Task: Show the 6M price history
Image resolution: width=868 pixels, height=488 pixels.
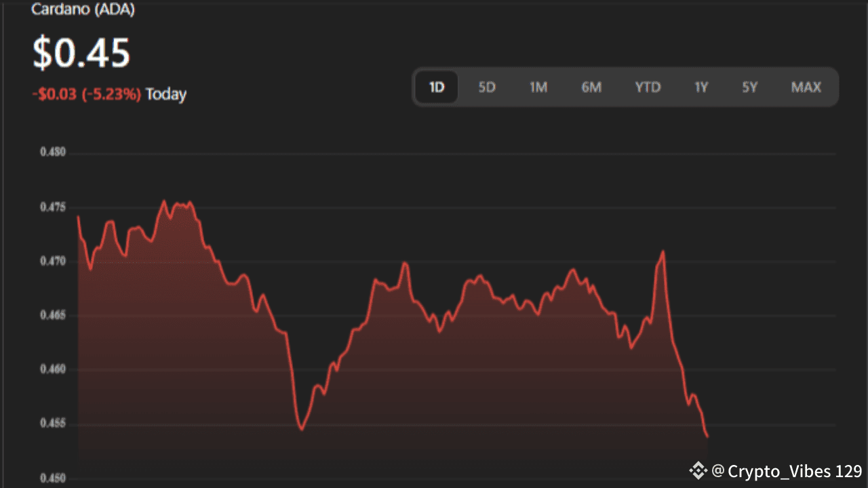Action: 591,87
